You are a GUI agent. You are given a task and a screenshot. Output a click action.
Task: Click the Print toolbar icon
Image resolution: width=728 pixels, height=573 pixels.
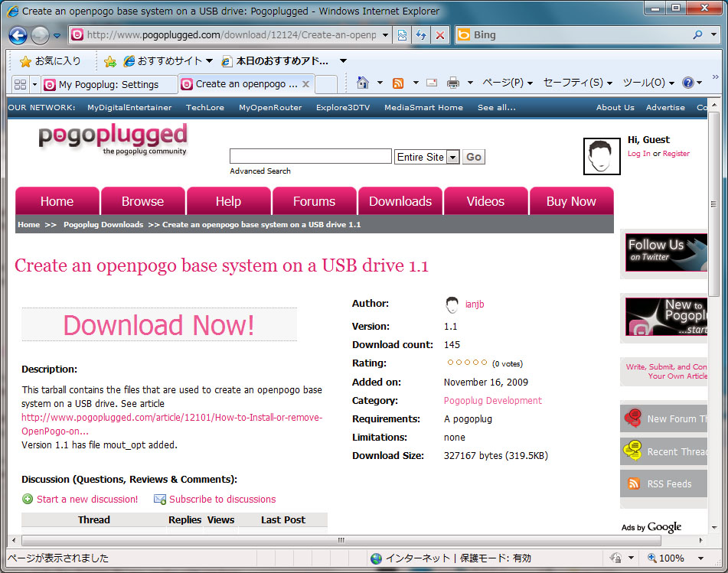[x=452, y=83]
